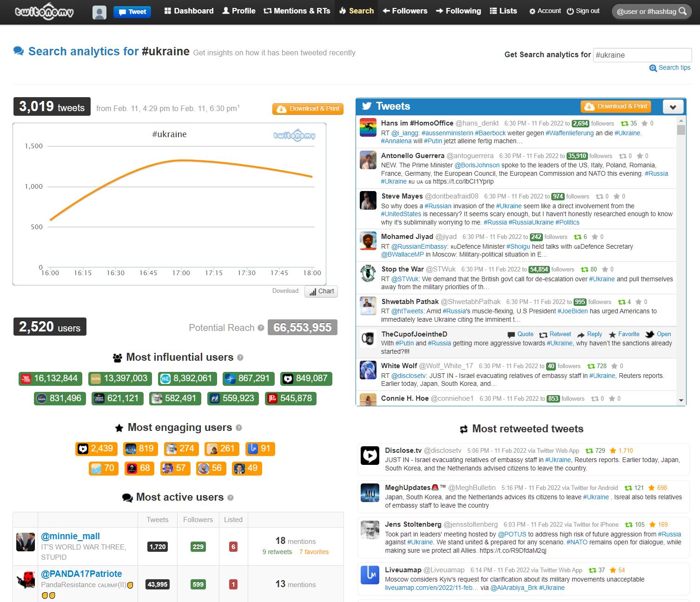
Task: Reply to the TheCupofJoeintheD tweet
Action: tap(589, 334)
